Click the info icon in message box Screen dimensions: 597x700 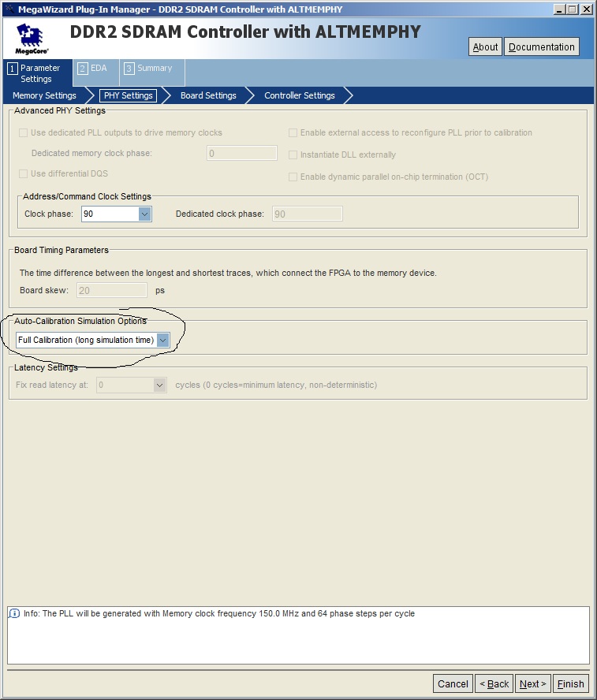pos(14,613)
